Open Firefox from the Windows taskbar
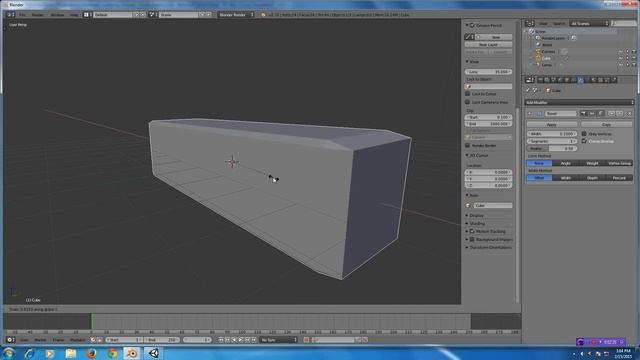640x360 pixels. tap(91, 353)
